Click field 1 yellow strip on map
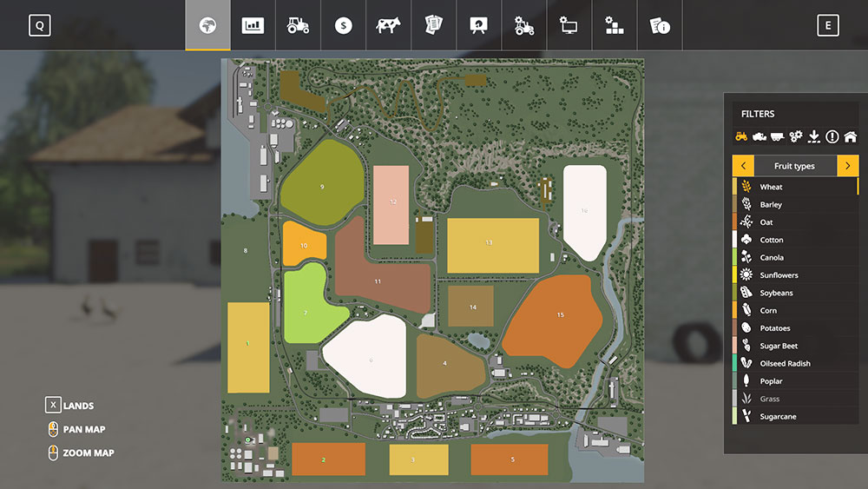 [x=248, y=347]
